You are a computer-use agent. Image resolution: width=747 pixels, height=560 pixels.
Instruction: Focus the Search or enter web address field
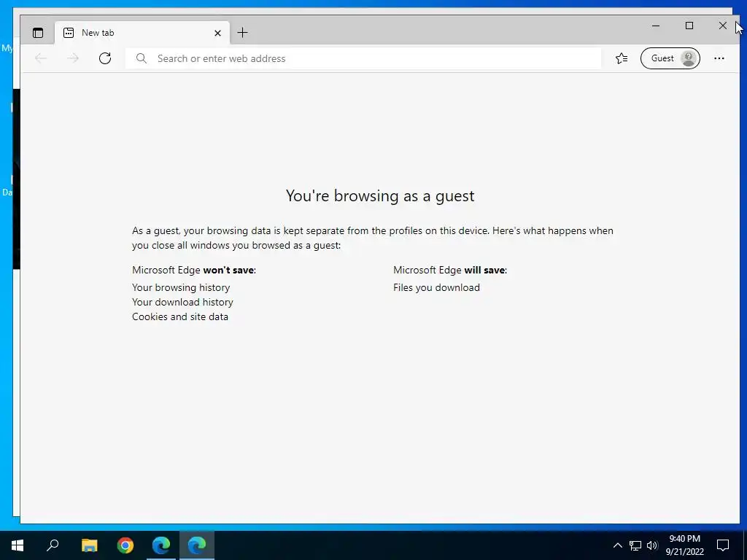(363, 58)
